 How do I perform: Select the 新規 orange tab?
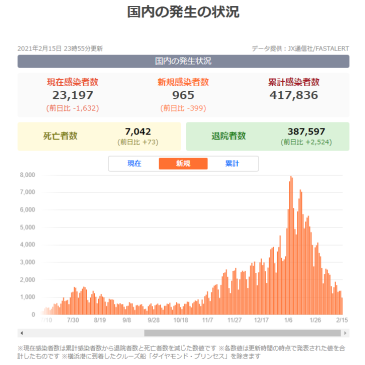click(183, 163)
